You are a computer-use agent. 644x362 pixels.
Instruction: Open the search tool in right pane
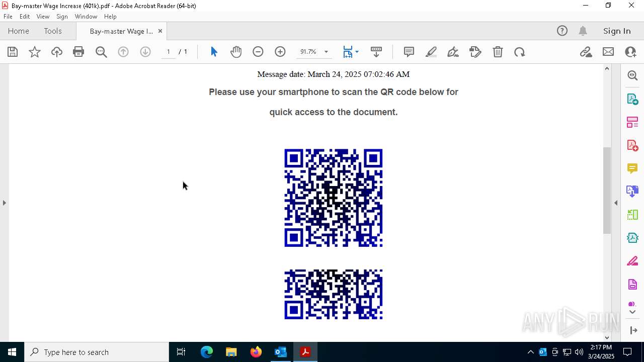tap(632, 75)
